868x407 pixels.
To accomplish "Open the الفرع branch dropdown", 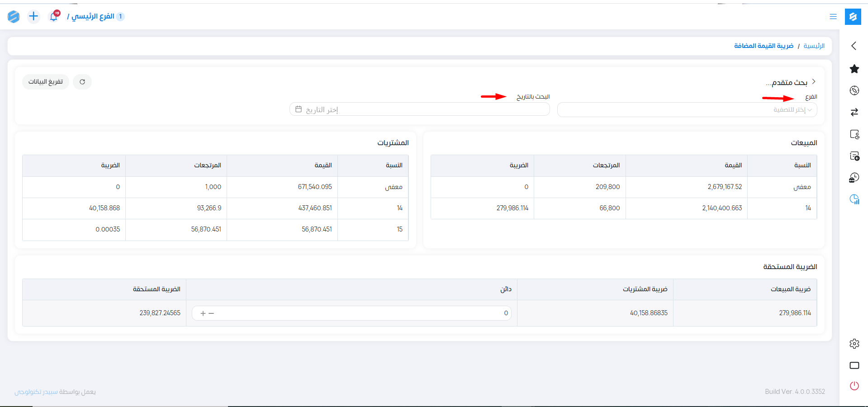I will (687, 110).
